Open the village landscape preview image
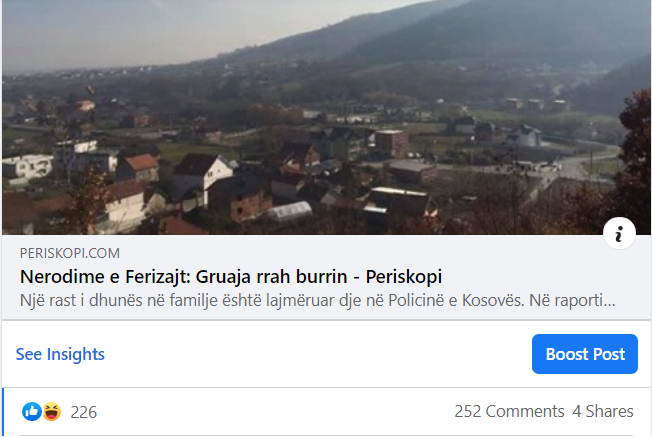The width and height of the screenshot is (652, 437). (x=300, y=130)
